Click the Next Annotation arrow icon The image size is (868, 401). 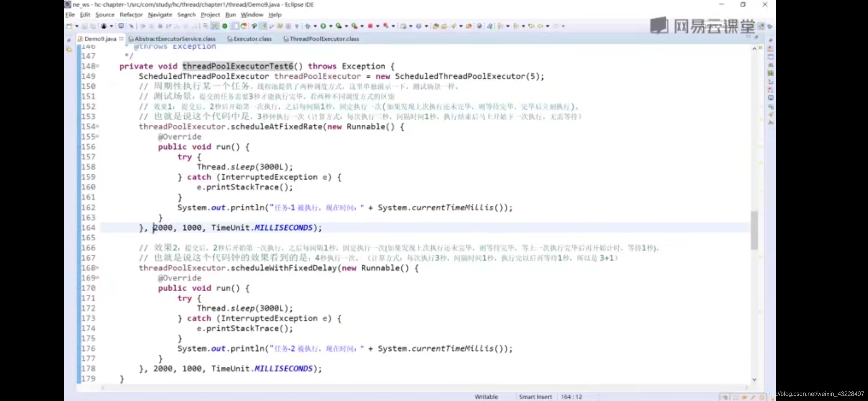500,26
